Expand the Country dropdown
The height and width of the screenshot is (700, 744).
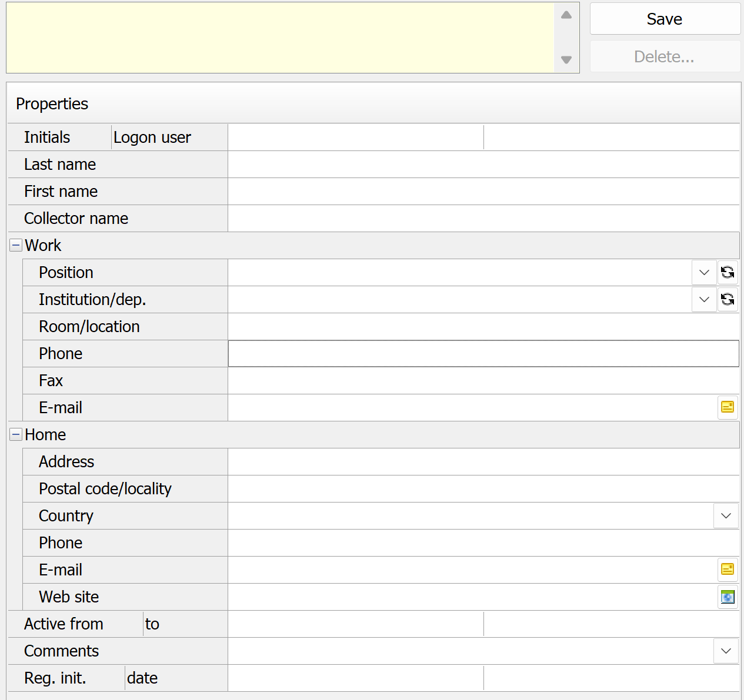pos(726,516)
